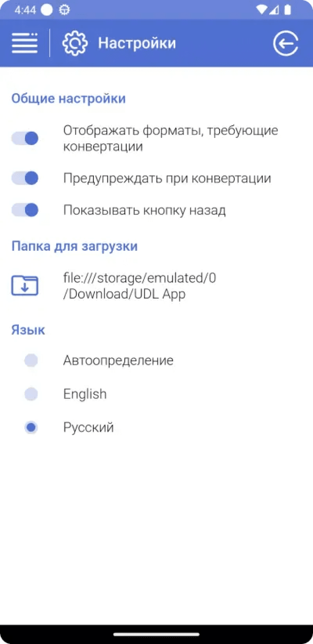The width and height of the screenshot is (313, 644).
Task: Tap the "Предупреждать при конвертации" label text
Action: [x=167, y=178]
